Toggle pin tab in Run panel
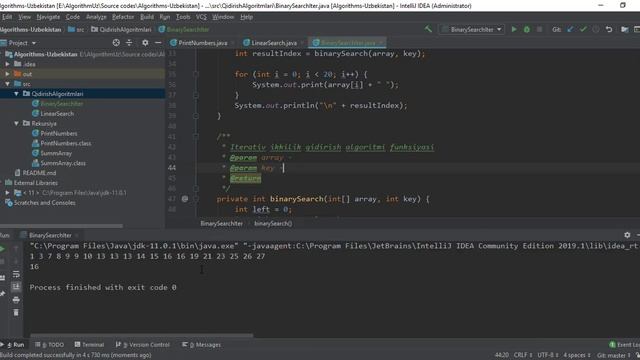The height and width of the screenshot is (360, 640). 2,293
